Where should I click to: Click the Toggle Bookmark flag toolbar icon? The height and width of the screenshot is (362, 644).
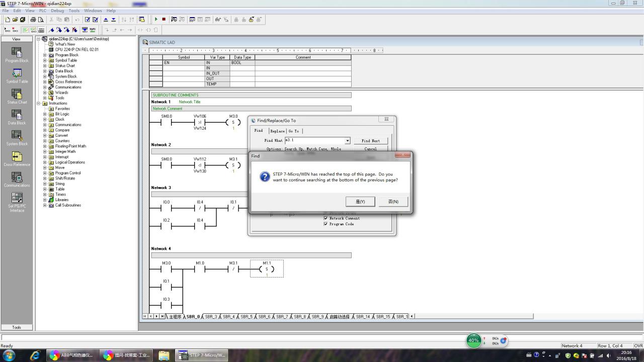[x=51, y=30]
